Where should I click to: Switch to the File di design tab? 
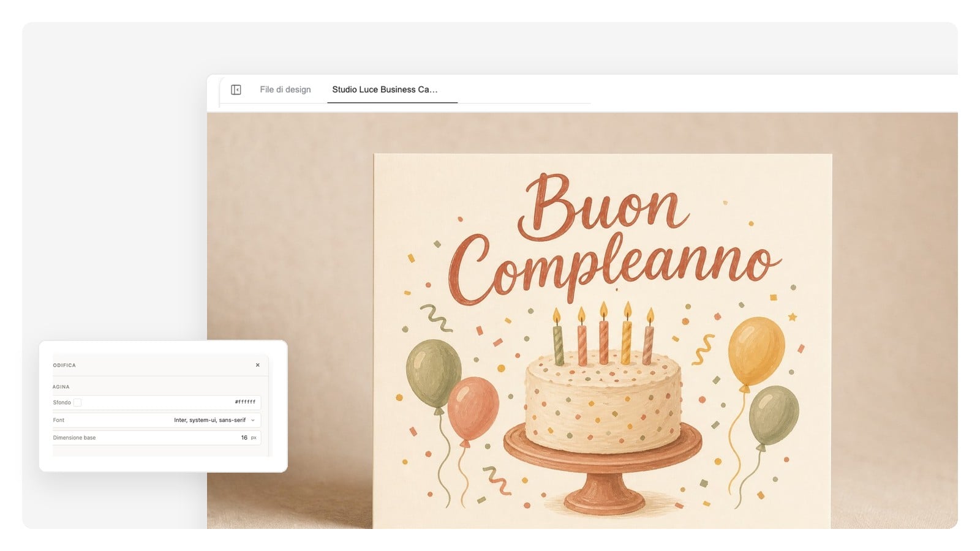click(285, 89)
